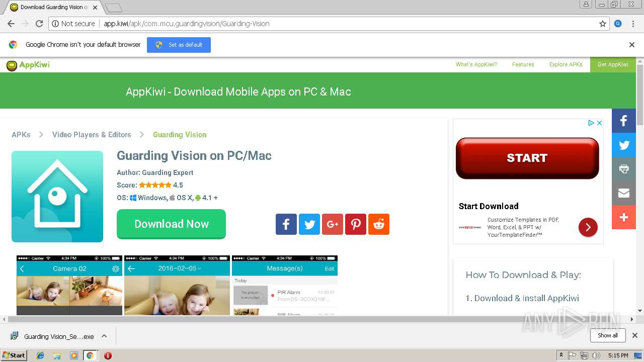Viewport: 644px width, 362px height.
Task: Open Chrome three-dot menu
Action: point(633,24)
